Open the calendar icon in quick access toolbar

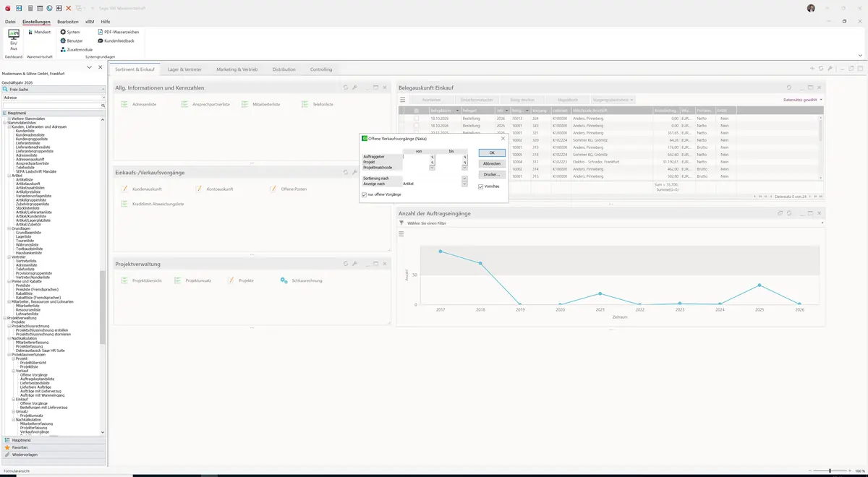(40, 8)
